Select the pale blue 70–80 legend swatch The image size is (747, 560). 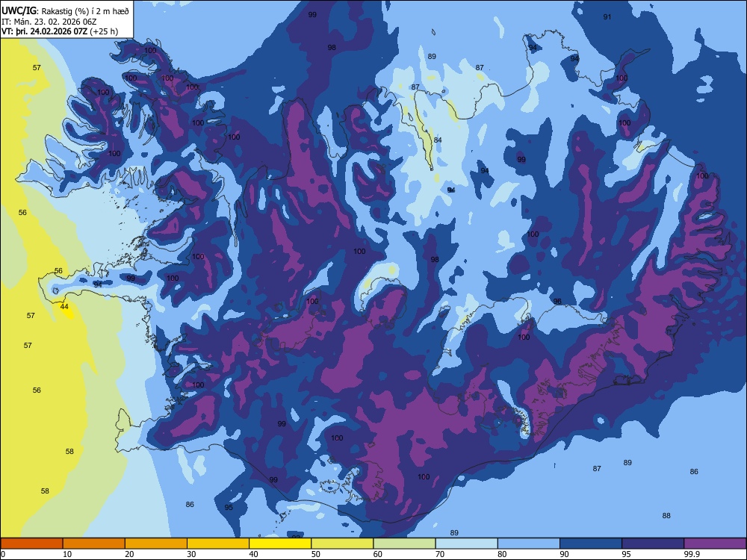coord(466,544)
